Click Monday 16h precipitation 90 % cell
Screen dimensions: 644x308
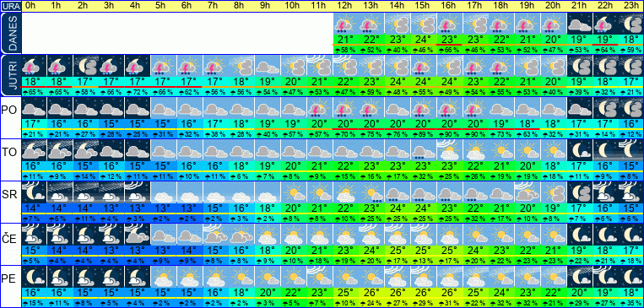click(x=448, y=135)
